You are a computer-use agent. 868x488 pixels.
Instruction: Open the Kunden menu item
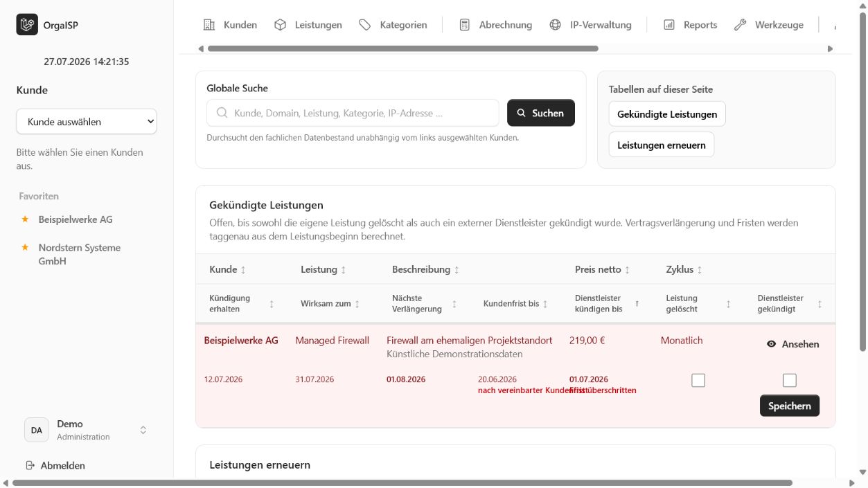pyautogui.click(x=230, y=25)
